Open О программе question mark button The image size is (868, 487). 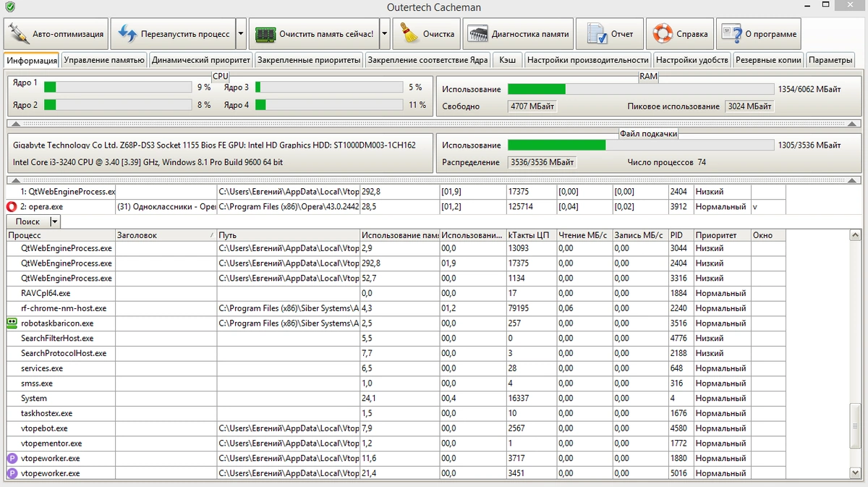pyautogui.click(x=759, y=34)
